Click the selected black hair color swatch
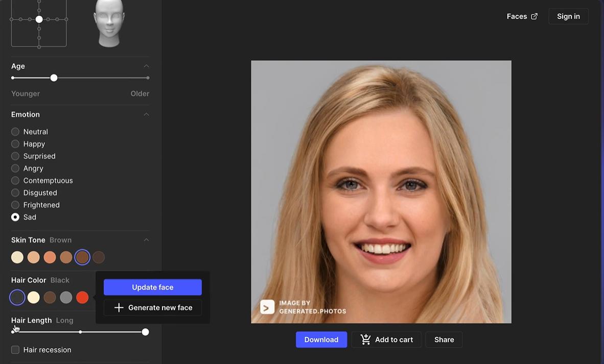 coord(17,298)
